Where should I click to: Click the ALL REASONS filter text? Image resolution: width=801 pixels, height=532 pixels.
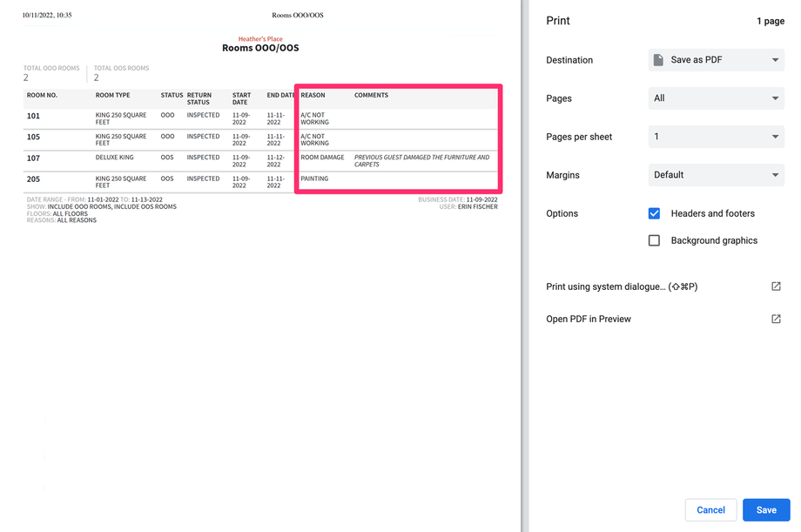(77, 220)
